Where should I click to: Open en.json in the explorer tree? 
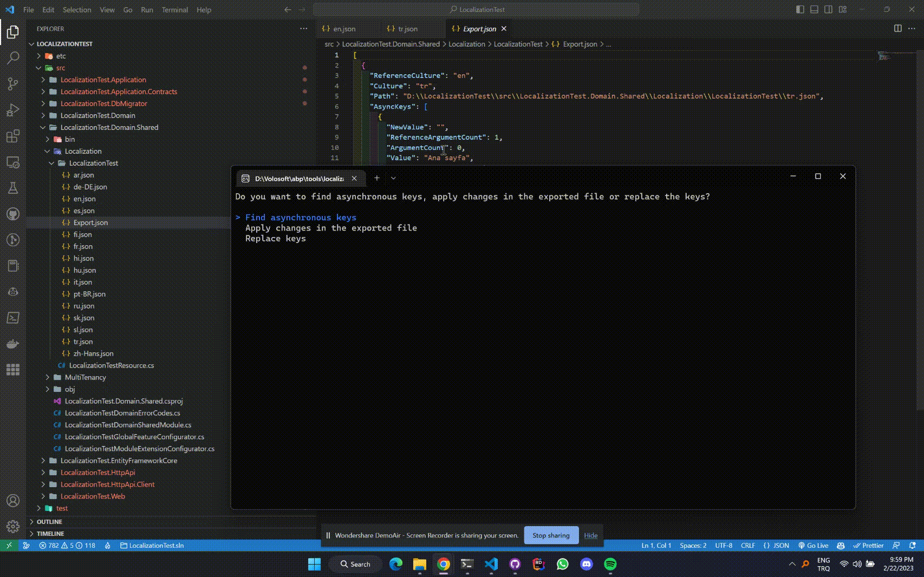click(x=84, y=199)
